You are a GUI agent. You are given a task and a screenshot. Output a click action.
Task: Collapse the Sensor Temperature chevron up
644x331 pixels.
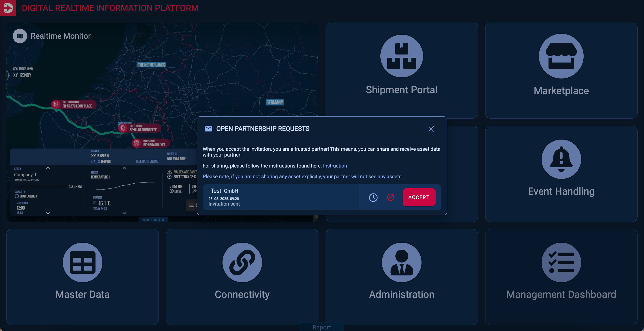pyautogui.click(x=124, y=168)
